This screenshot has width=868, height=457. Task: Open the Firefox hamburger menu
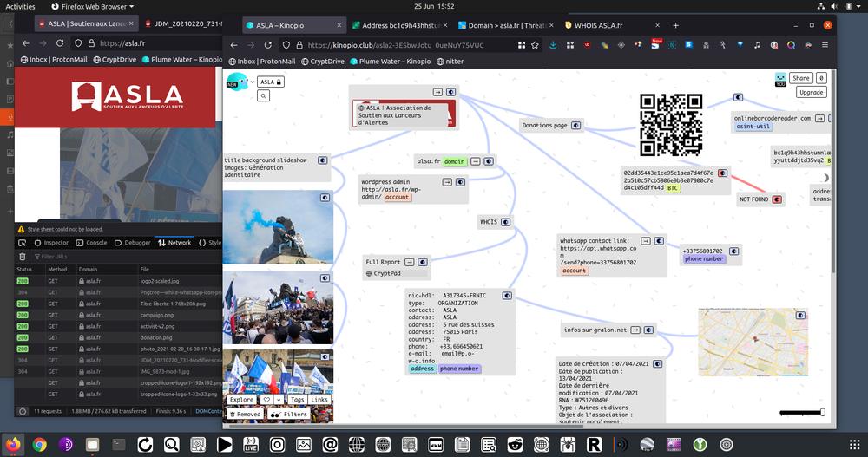click(x=825, y=45)
